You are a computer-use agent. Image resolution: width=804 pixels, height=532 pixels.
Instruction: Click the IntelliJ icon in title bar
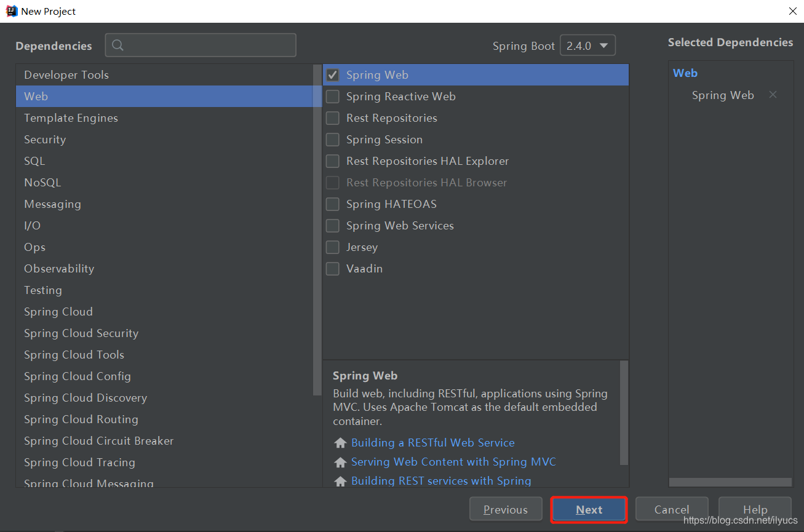pos(12,11)
